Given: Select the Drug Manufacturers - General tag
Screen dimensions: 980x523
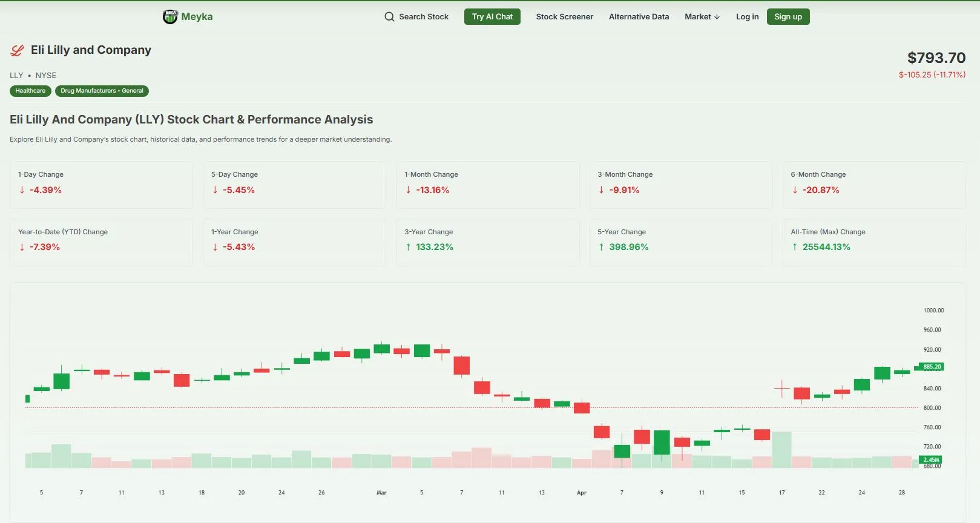Looking at the screenshot, I should pyautogui.click(x=102, y=91).
